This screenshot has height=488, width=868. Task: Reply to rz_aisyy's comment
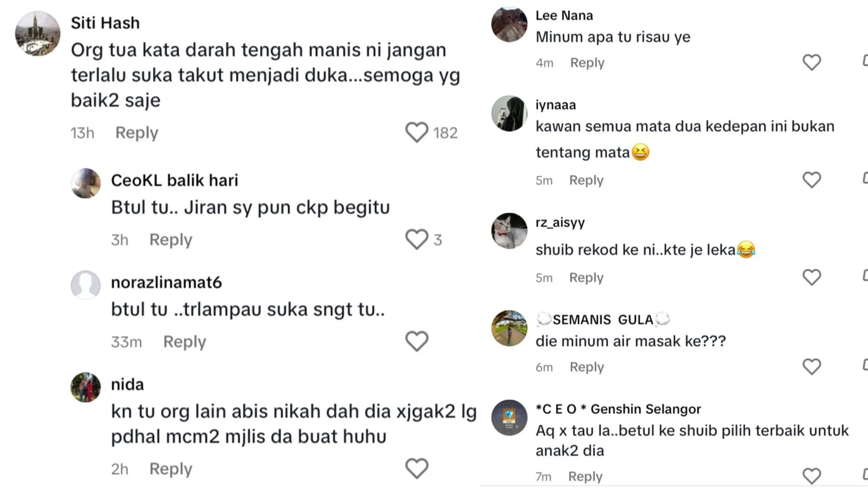[586, 277]
